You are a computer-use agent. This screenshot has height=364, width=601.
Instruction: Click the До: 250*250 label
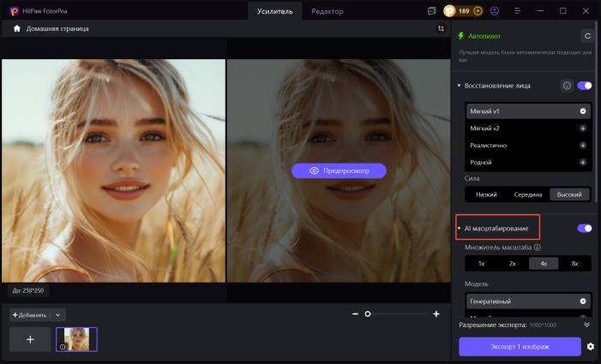(x=28, y=290)
